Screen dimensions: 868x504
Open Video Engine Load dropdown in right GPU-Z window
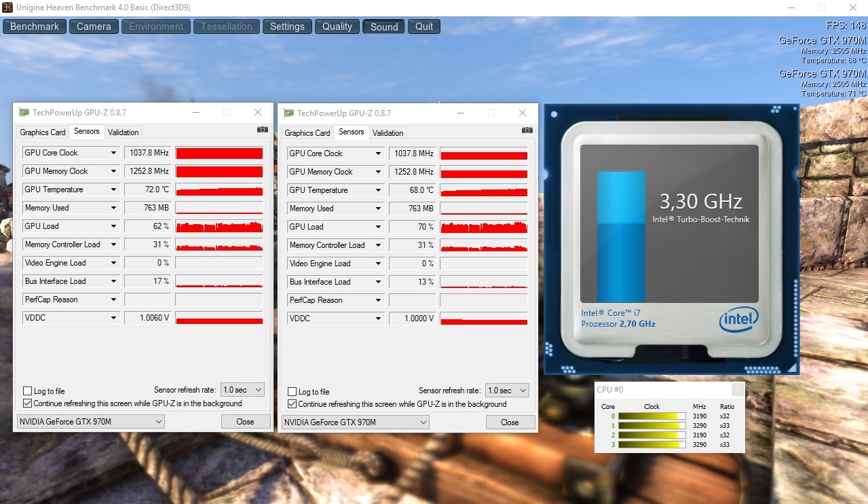pos(378,264)
